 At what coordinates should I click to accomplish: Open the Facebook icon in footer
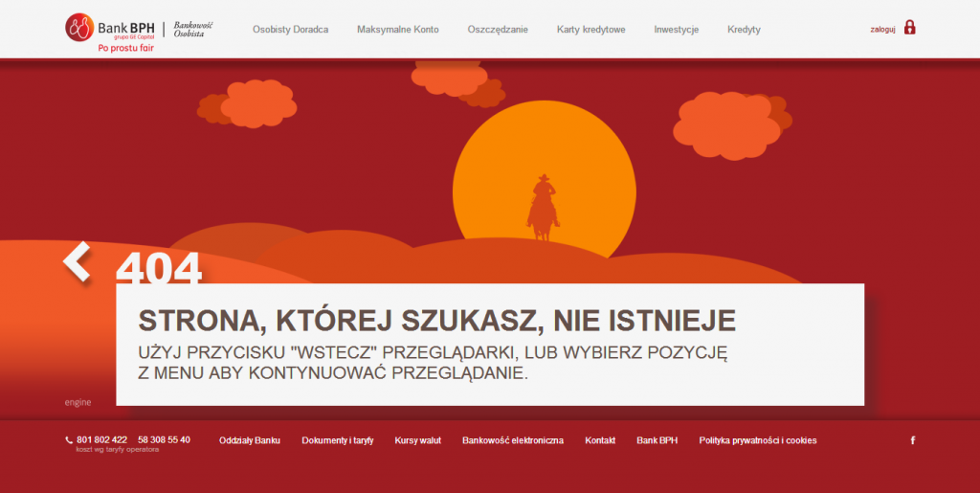[x=912, y=440]
